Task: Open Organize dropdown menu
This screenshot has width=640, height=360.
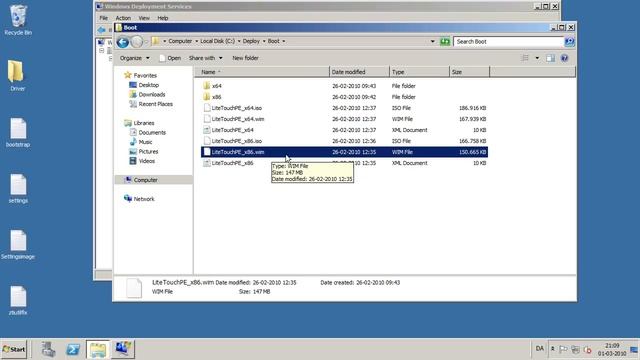Action: (134, 58)
